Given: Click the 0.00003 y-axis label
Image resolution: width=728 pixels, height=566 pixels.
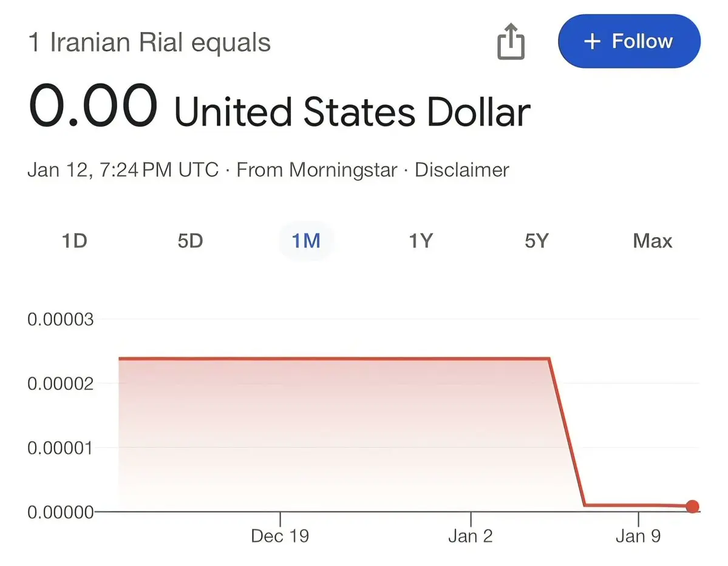Looking at the screenshot, I should pyautogui.click(x=61, y=318).
